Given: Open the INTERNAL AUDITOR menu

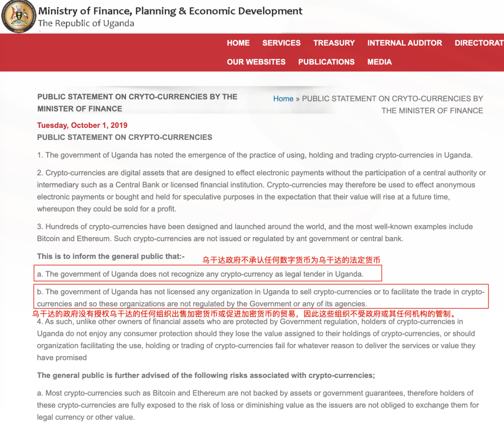Looking at the screenshot, I should tap(405, 43).
